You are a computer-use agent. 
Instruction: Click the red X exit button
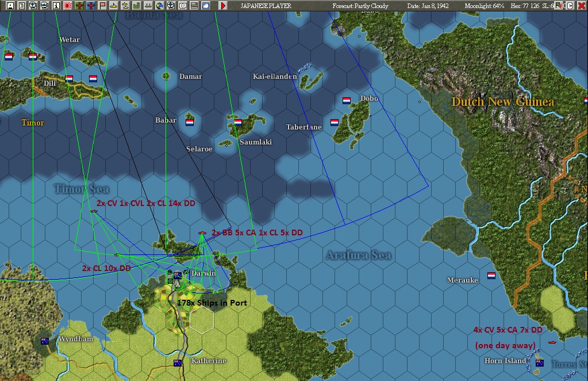click(x=581, y=6)
